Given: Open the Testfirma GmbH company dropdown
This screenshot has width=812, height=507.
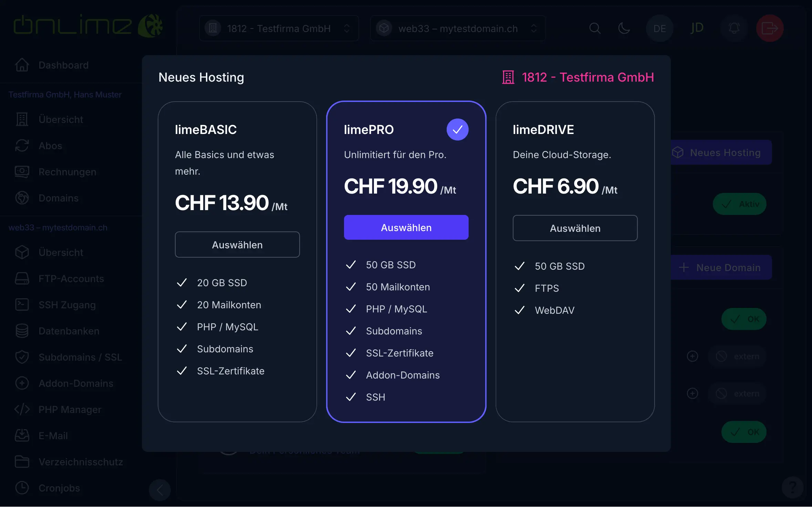Looking at the screenshot, I should 279,28.
